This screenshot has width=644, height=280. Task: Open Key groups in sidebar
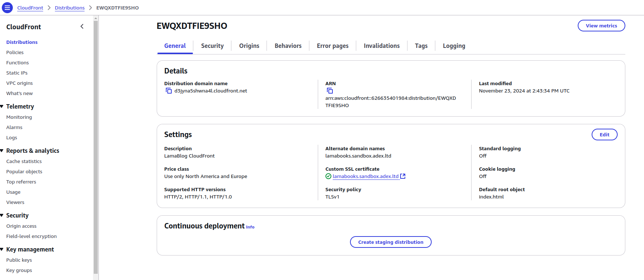click(19, 270)
